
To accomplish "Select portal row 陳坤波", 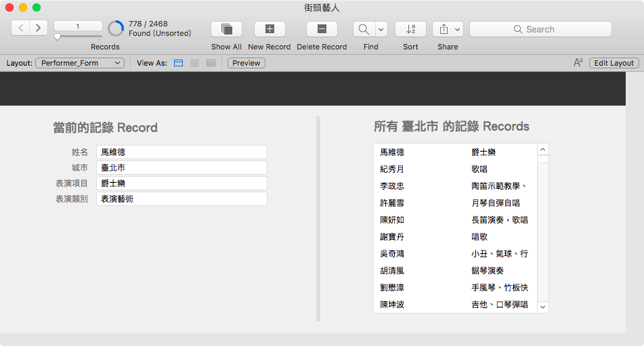I will (x=456, y=305).
